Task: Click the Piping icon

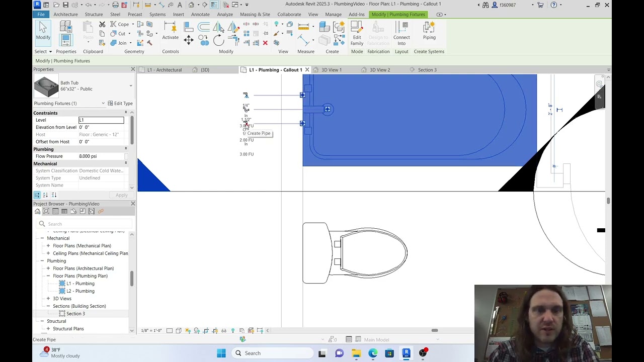Action: (x=429, y=30)
